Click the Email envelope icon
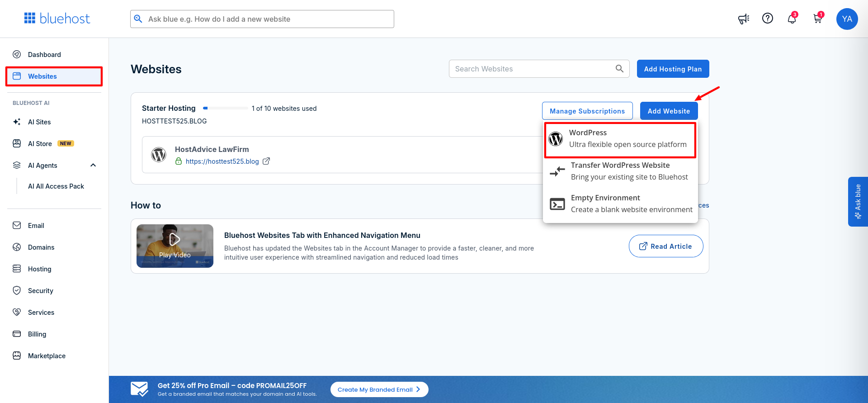The image size is (868, 403). [x=17, y=225]
